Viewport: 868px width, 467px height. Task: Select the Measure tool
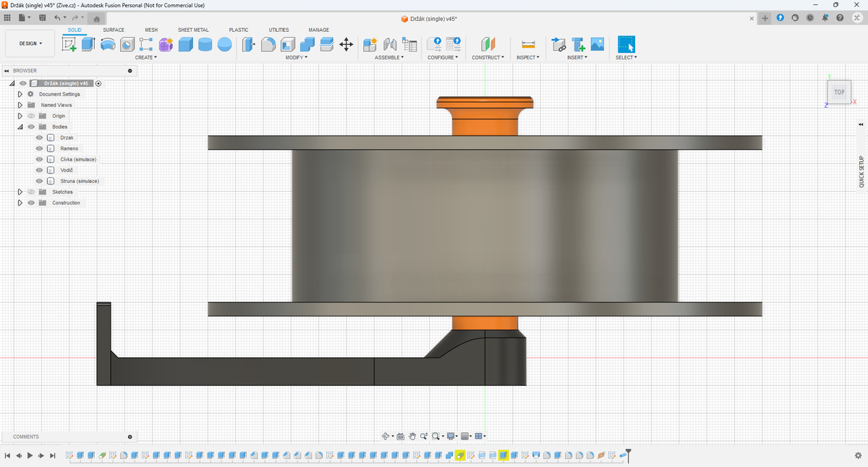point(527,44)
